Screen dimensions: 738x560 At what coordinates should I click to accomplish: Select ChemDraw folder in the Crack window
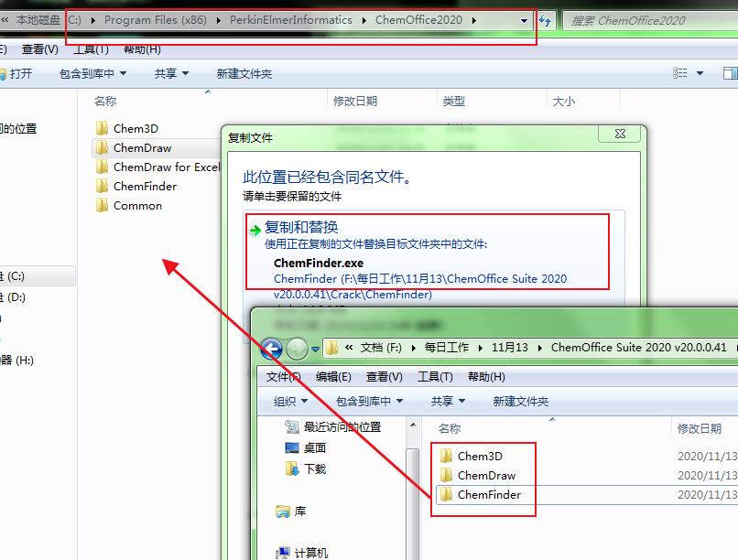pos(478,476)
